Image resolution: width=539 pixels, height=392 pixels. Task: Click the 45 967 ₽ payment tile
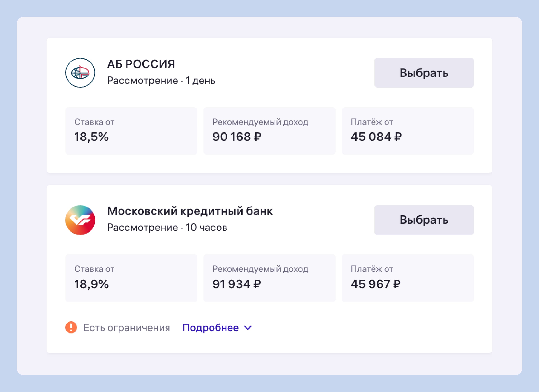point(408,278)
